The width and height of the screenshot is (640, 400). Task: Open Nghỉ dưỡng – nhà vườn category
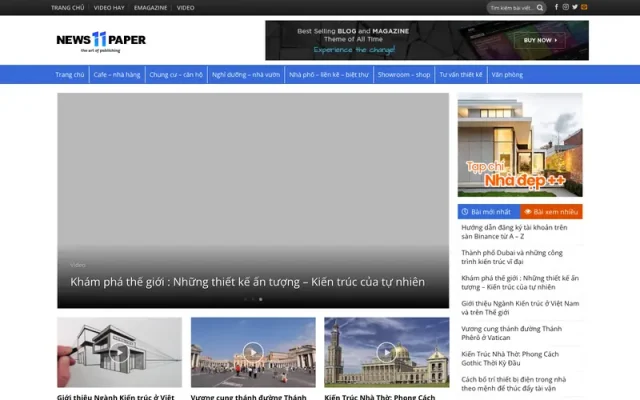pyautogui.click(x=246, y=75)
